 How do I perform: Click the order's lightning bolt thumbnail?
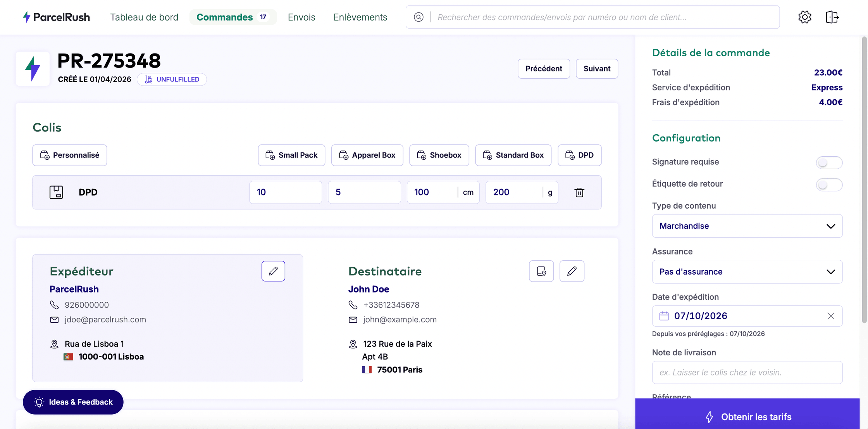pyautogui.click(x=33, y=69)
